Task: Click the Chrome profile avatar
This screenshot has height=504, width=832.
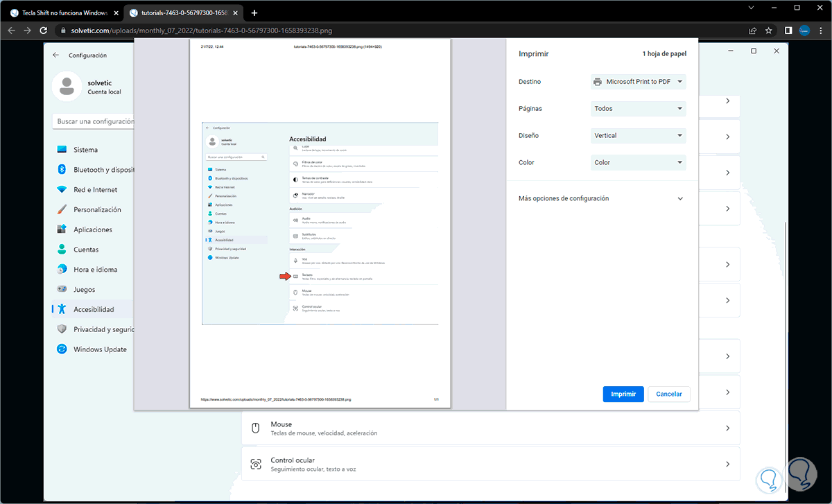Action: (x=804, y=31)
